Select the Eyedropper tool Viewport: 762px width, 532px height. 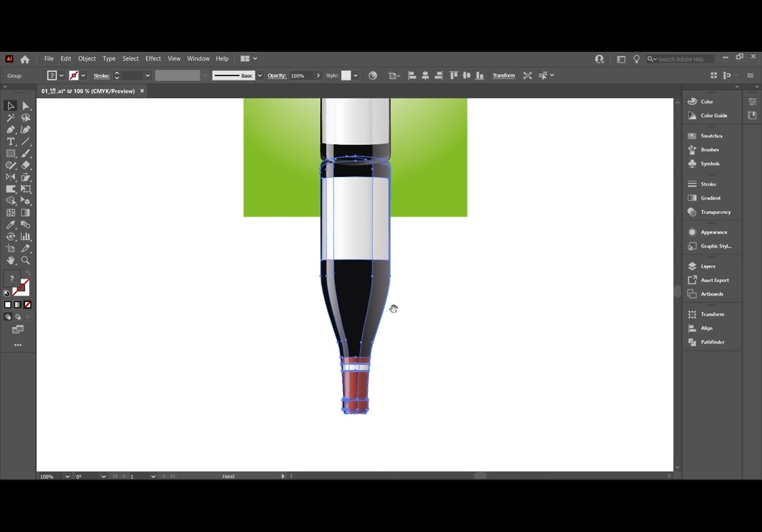(11, 225)
